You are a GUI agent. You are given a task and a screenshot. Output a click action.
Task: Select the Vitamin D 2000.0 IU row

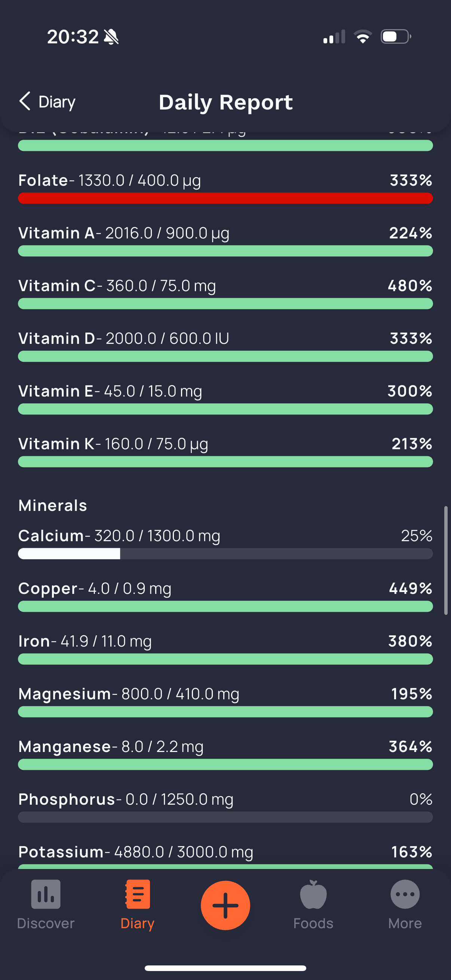click(x=225, y=346)
